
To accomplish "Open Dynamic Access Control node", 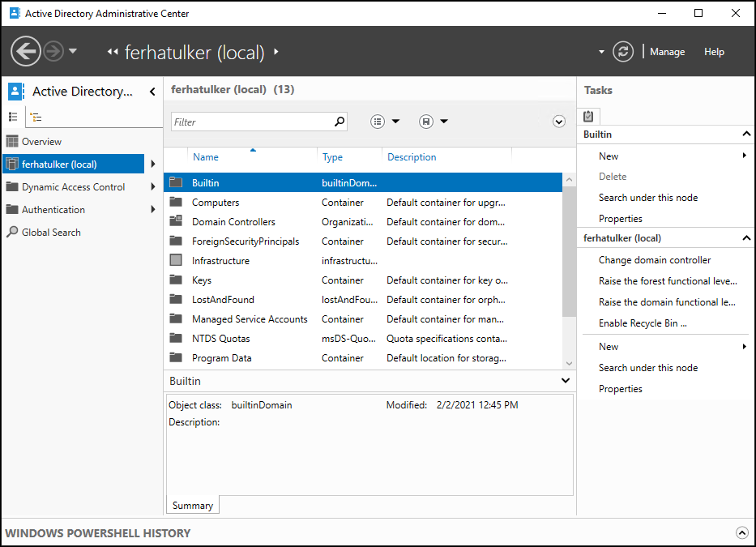I will (x=74, y=186).
